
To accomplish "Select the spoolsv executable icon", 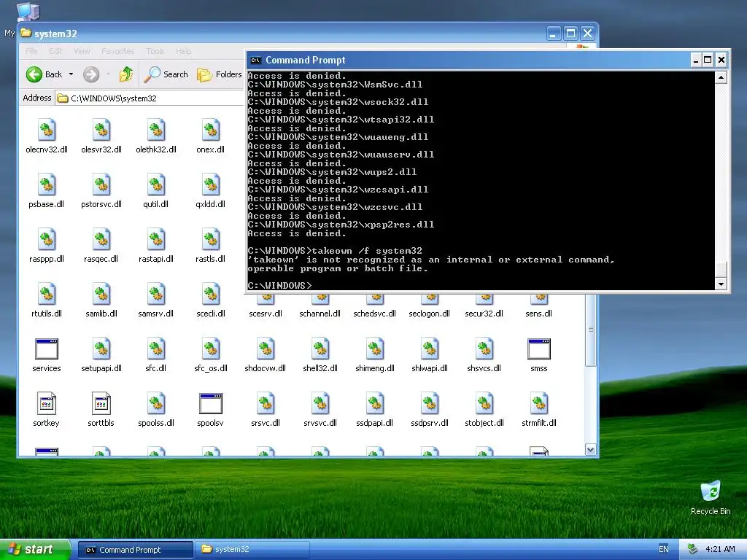I will [211, 403].
